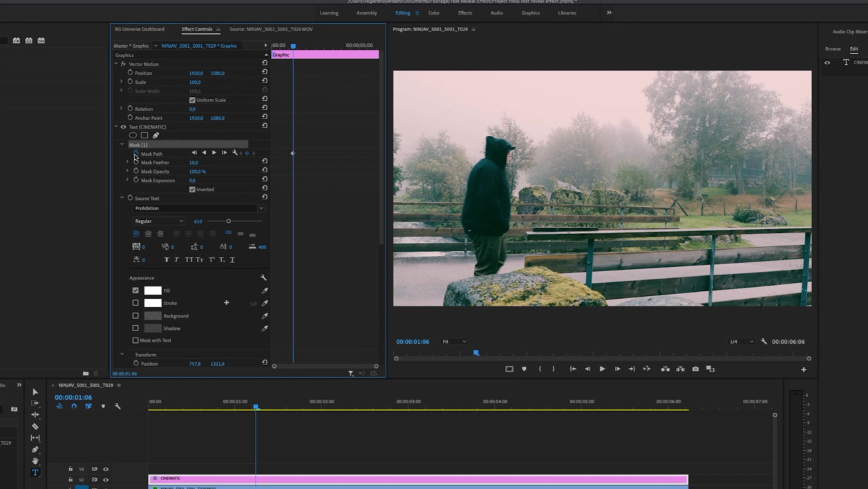This screenshot has width=868, height=489.
Task: Pick the free draw bezier mask pen
Action: coord(155,136)
